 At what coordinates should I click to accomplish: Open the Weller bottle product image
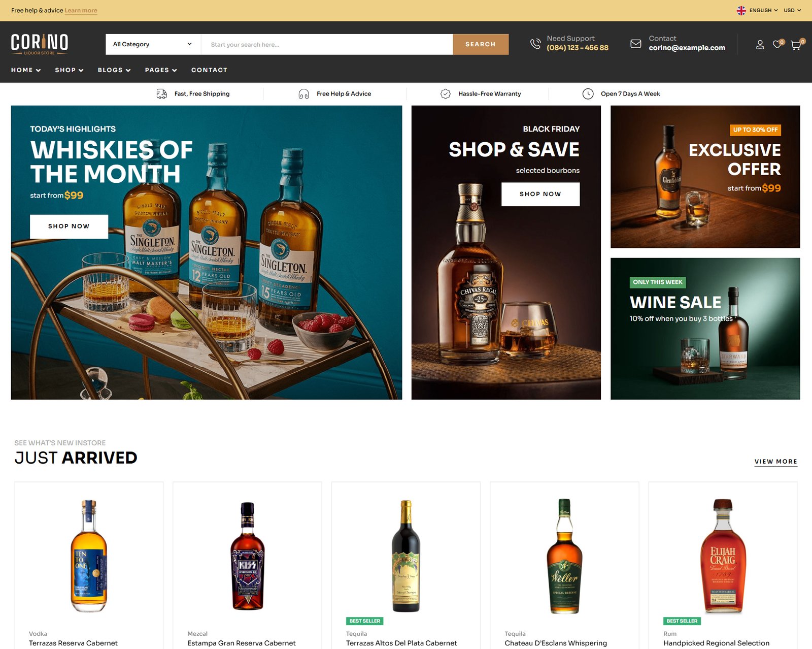tap(564, 556)
